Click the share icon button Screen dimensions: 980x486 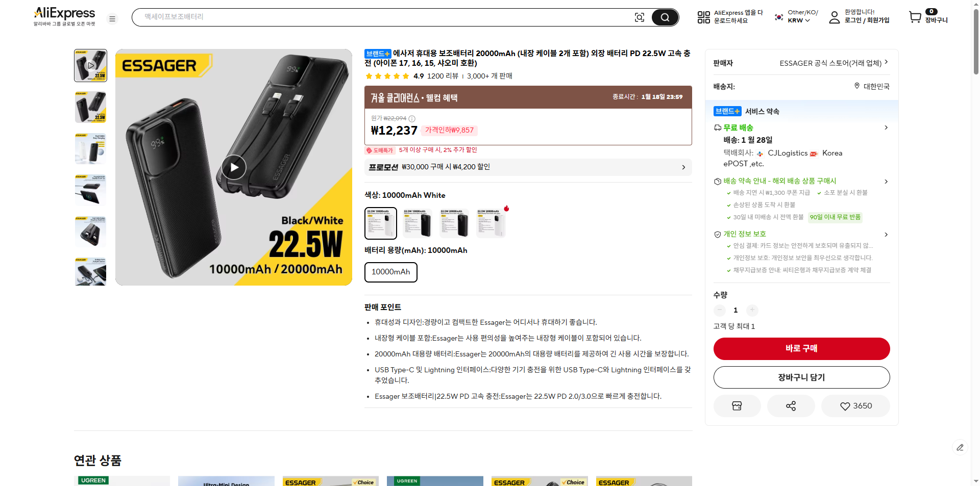click(x=791, y=406)
